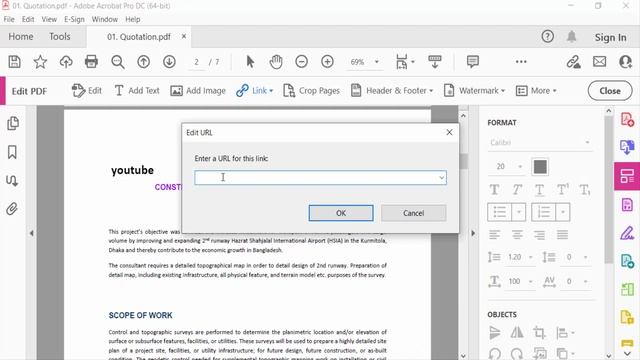Screen dimensions: 640x360
Task: Go to next page arrow
Action: (x=169, y=62)
